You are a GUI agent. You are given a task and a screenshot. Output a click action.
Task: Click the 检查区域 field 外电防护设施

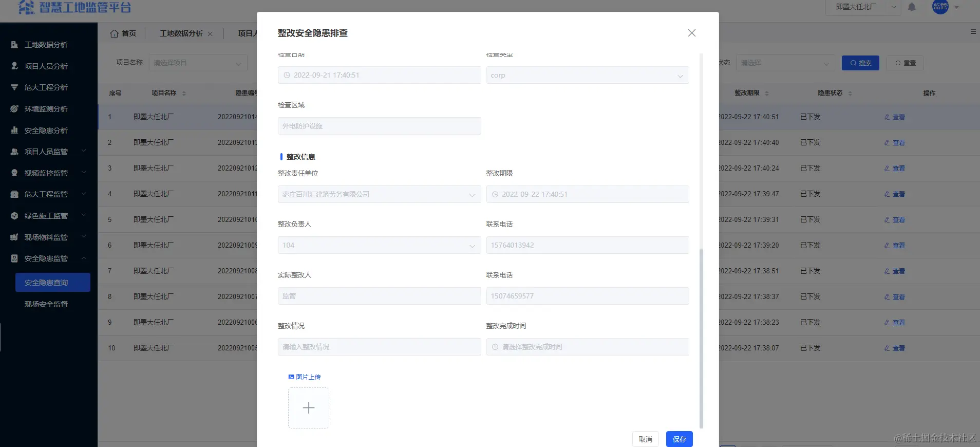coord(379,126)
